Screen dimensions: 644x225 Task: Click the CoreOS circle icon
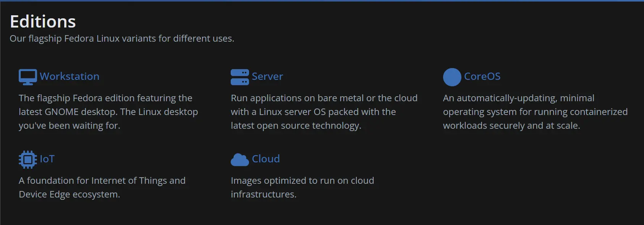452,77
